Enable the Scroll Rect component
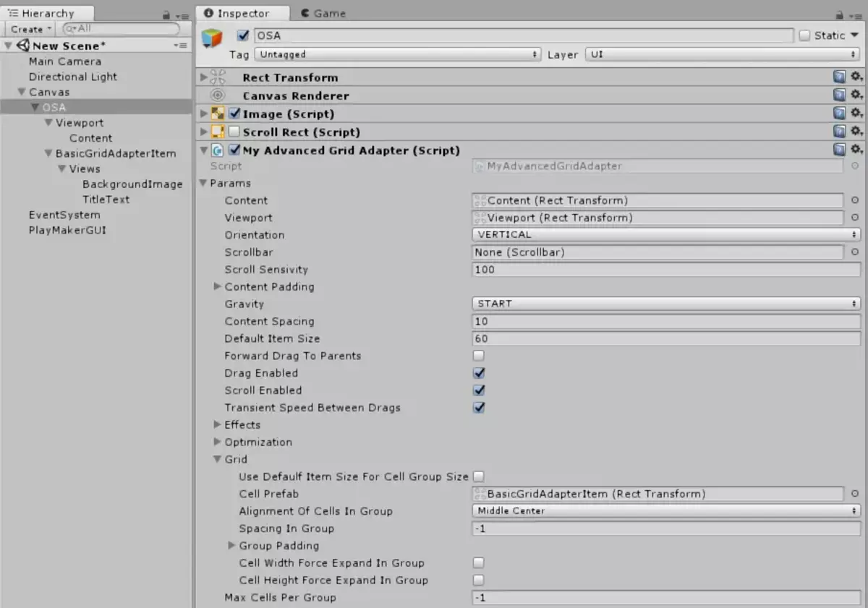The height and width of the screenshot is (608, 868). tap(234, 132)
